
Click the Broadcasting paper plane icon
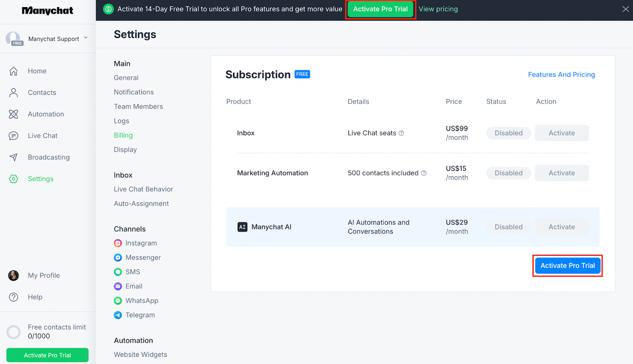[x=13, y=157]
